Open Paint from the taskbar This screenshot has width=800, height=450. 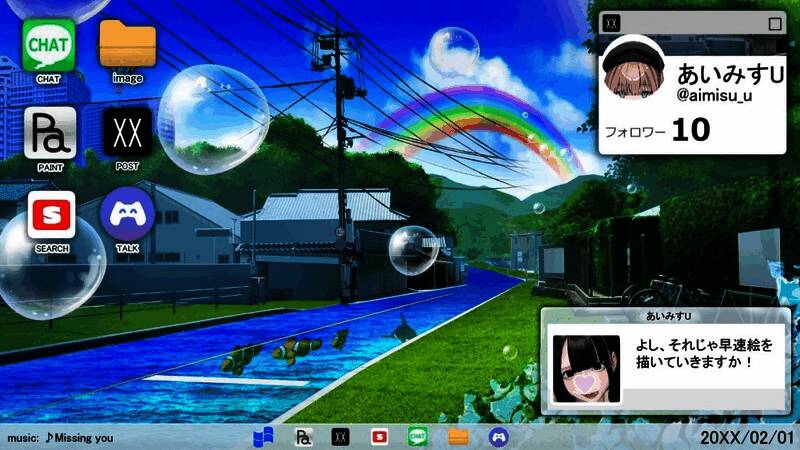pos(303,437)
